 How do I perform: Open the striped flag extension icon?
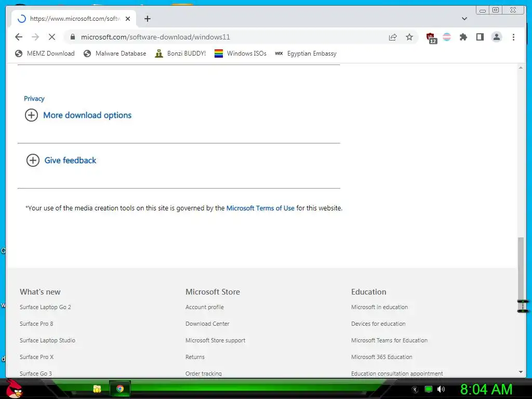(x=447, y=37)
